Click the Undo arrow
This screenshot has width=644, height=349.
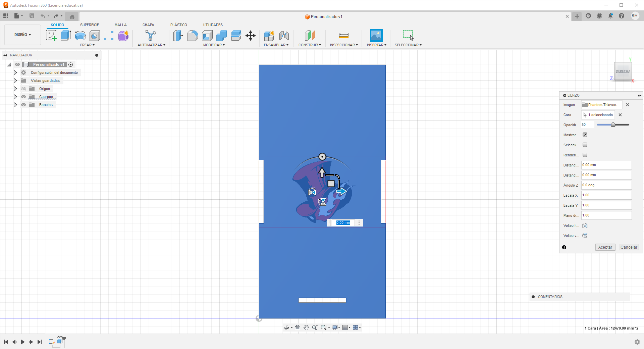click(x=43, y=16)
